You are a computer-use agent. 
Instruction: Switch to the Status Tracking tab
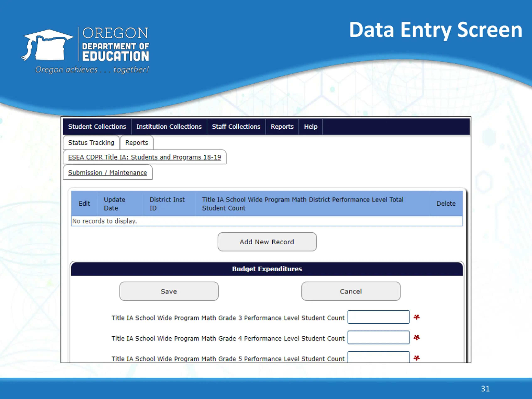pyautogui.click(x=91, y=143)
